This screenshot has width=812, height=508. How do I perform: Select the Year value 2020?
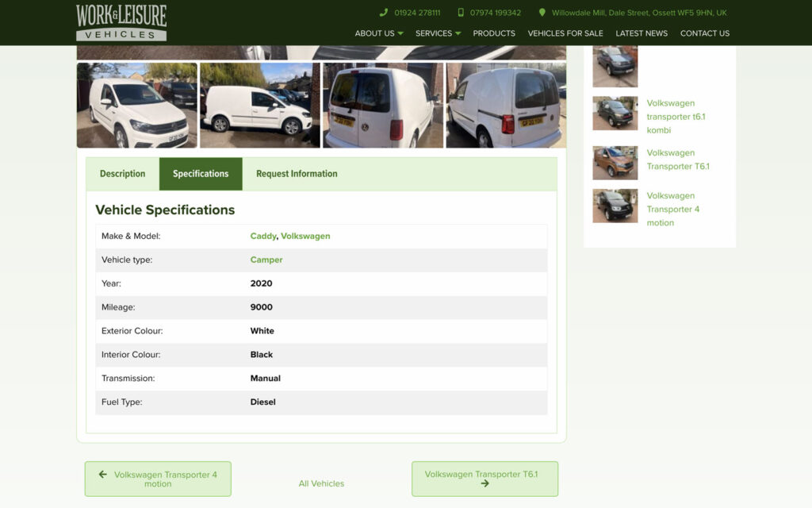(x=261, y=283)
